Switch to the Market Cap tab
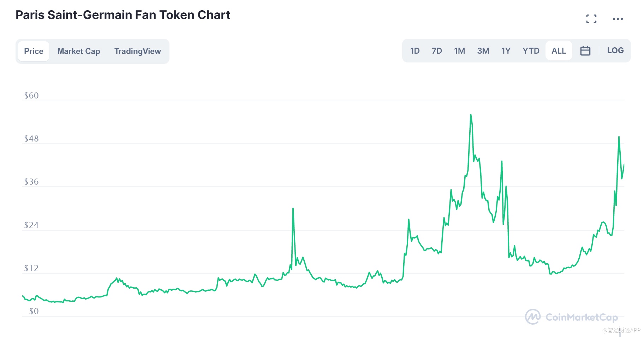Viewport: 644px width, 337px height. pyautogui.click(x=79, y=51)
